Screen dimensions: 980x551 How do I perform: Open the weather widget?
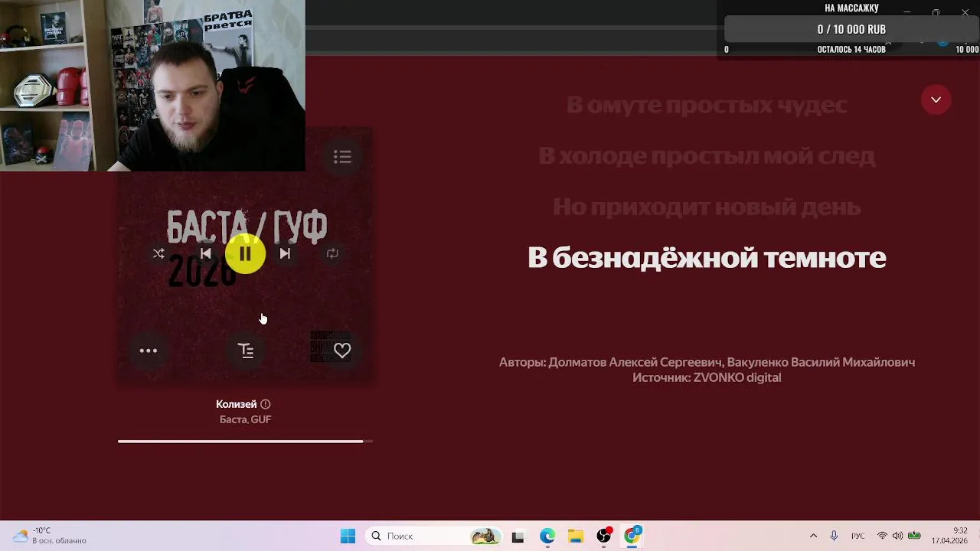pos(50,536)
